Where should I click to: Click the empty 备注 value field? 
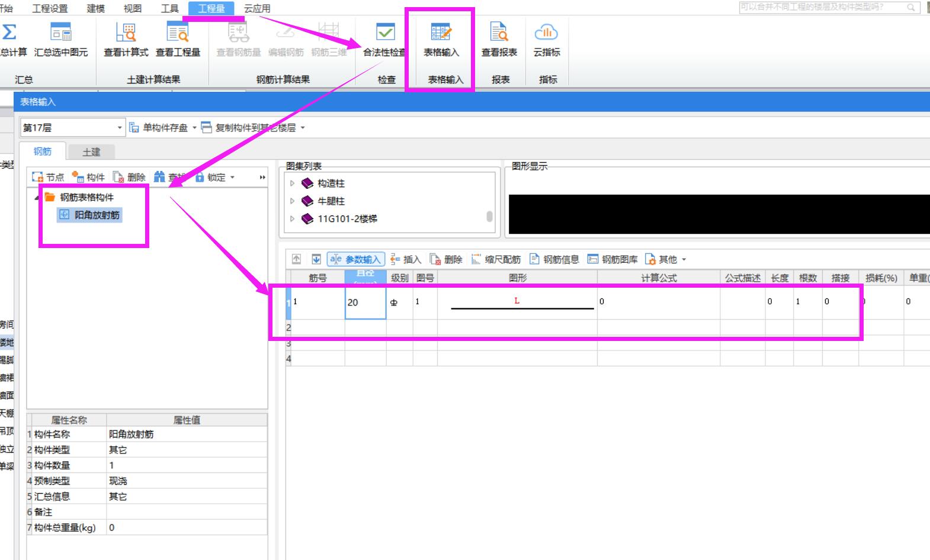click(187, 512)
